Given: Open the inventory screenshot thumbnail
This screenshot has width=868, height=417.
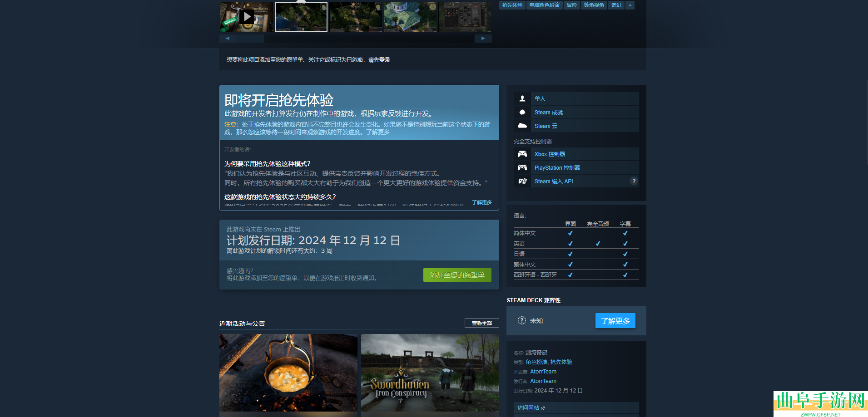Looking at the screenshot, I should tap(465, 17).
